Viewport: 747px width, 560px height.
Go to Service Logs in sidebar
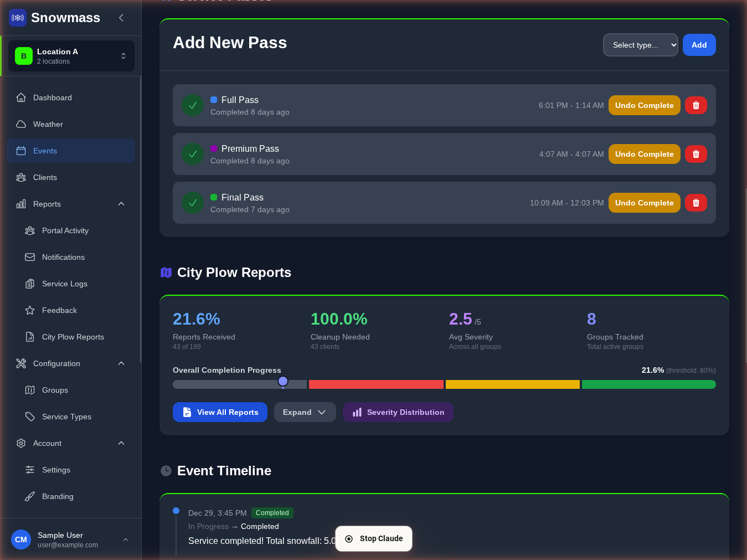click(x=64, y=284)
